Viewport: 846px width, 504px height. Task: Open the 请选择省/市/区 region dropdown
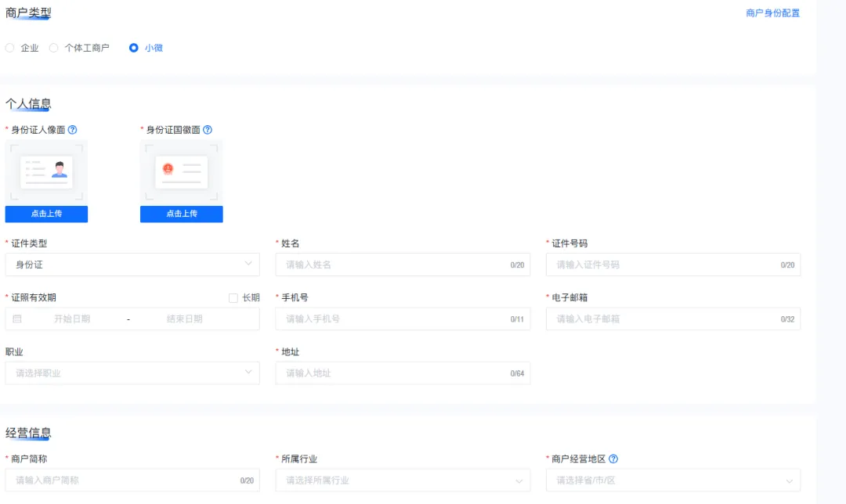click(673, 481)
